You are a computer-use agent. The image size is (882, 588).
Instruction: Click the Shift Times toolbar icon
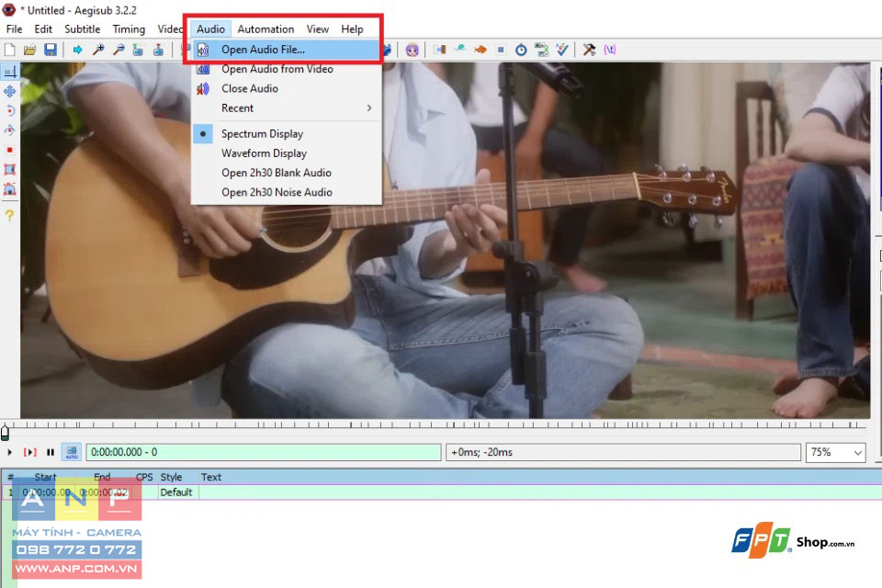click(440, 51)
